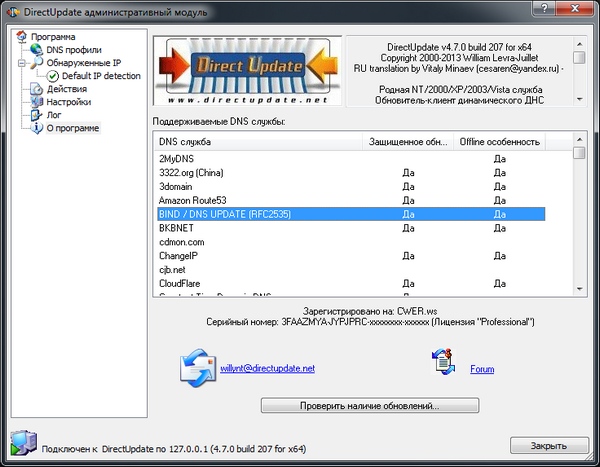The height and width of the screenshot is (467, 600).
Task: Open Настройки settings icon
Action: click(37, 102)
